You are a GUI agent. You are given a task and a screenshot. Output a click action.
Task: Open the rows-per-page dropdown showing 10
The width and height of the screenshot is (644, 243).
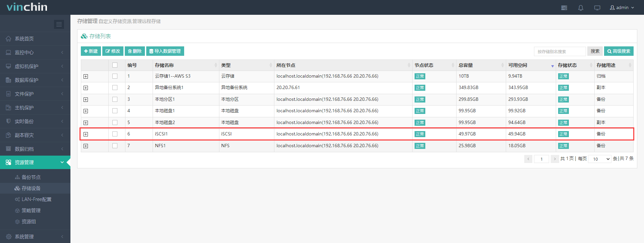point(600,159)
